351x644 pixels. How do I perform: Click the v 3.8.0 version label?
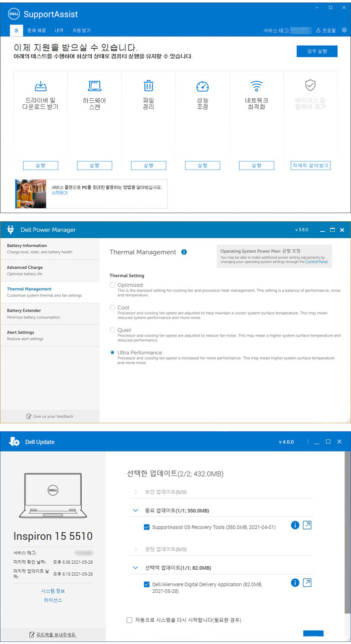coord(301,230)
